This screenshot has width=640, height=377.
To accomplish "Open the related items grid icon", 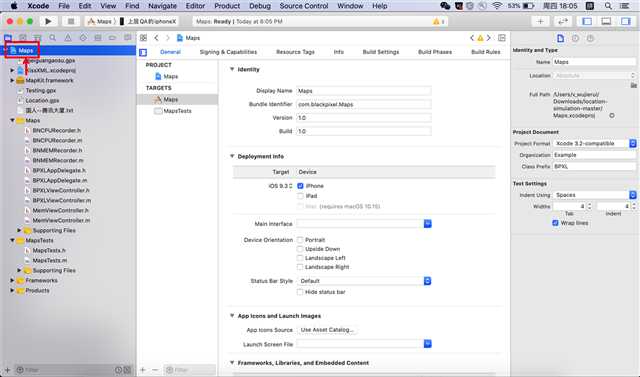I will tap(143, 38).
